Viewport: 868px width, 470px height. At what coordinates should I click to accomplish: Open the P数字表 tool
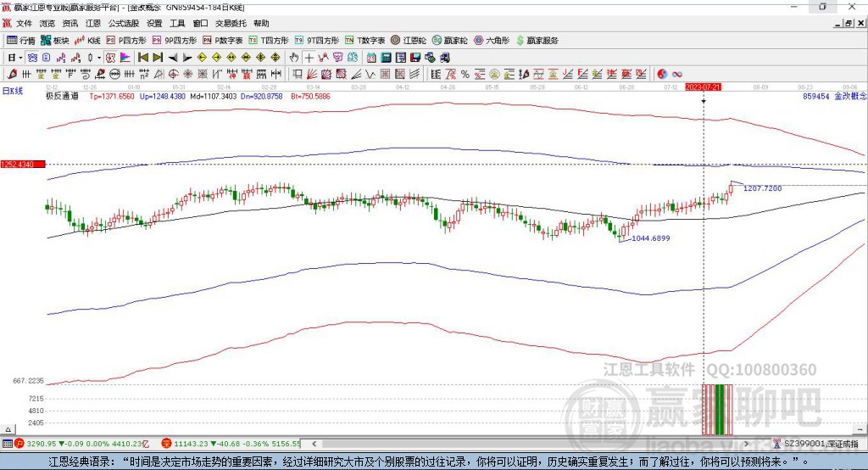point(223,41)
